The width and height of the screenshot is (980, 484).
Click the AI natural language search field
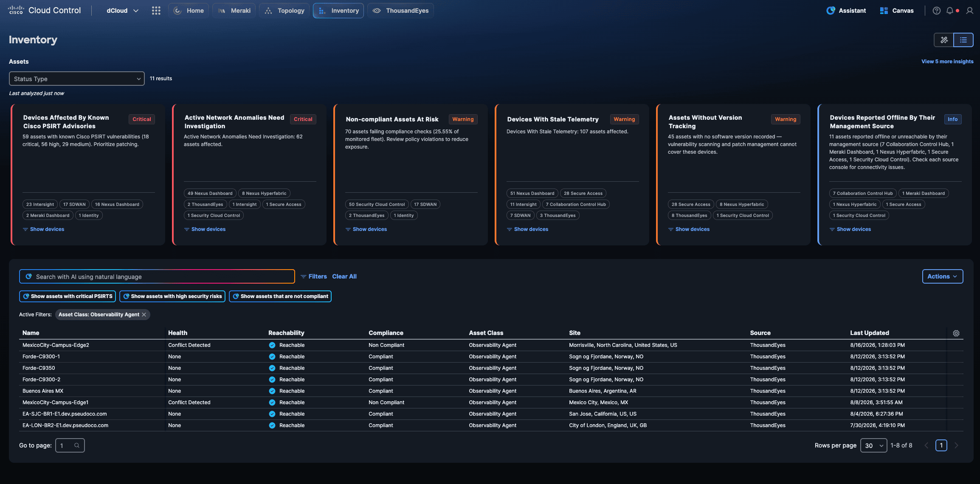157,276
